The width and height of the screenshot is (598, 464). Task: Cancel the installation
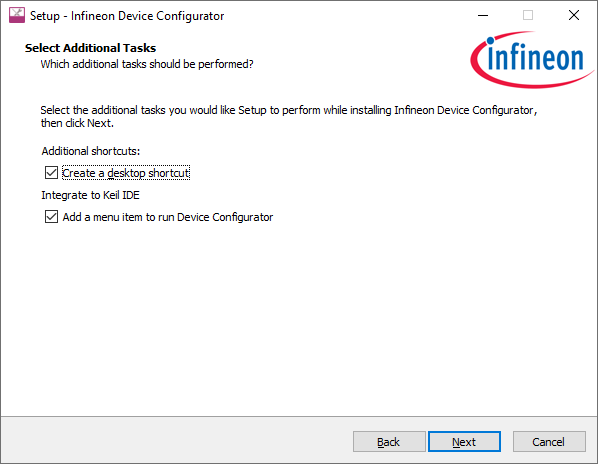coord(548,442)
